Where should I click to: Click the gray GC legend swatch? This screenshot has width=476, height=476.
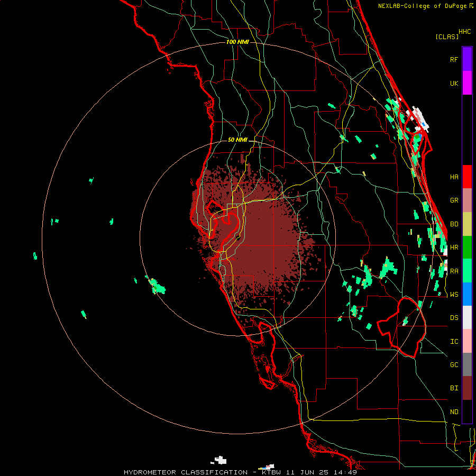[467, 364]
